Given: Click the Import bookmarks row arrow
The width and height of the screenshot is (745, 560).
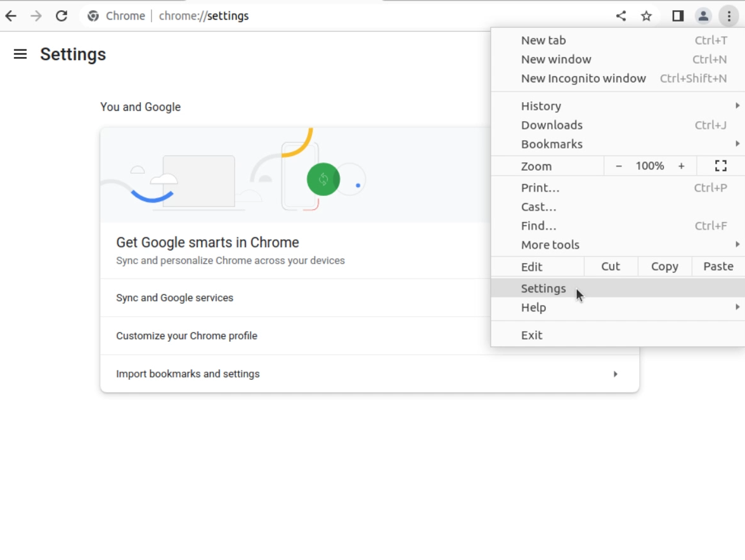Looking at the screenshot, I should click(615, 374).
